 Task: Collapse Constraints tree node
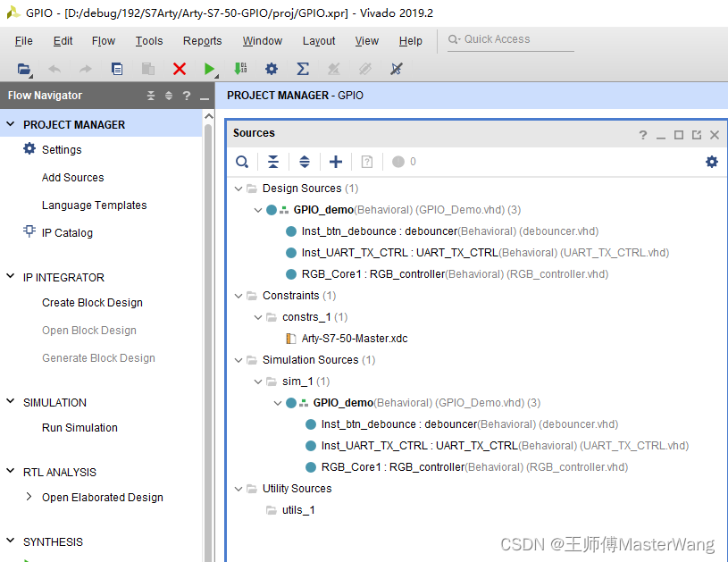pos(238,296)
